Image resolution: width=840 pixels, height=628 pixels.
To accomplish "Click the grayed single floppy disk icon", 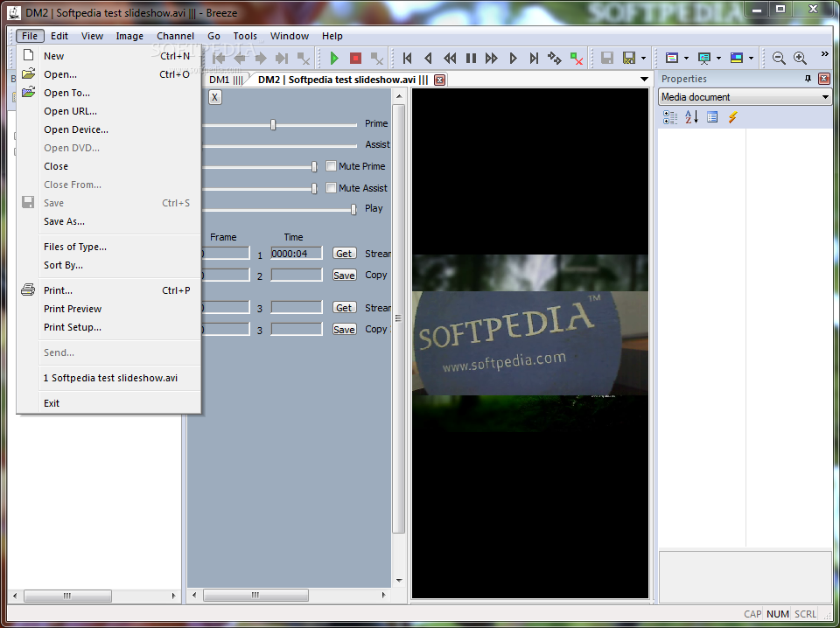I will pos(607,58).
